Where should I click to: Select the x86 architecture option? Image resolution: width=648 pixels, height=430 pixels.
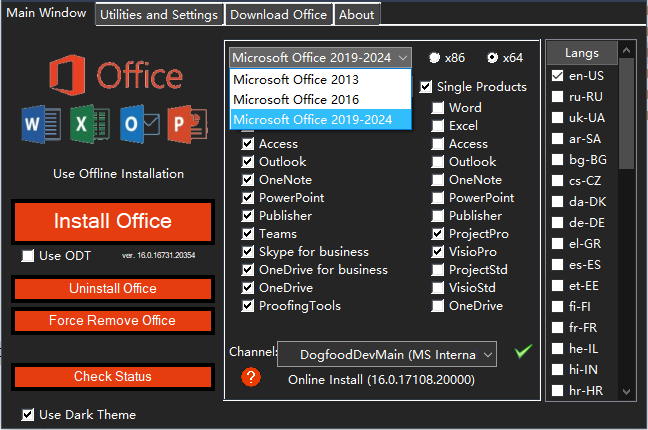point(436,58)
